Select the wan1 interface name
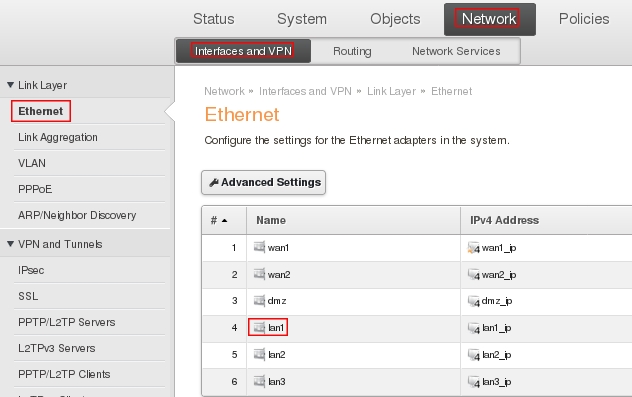 (278, 248)
